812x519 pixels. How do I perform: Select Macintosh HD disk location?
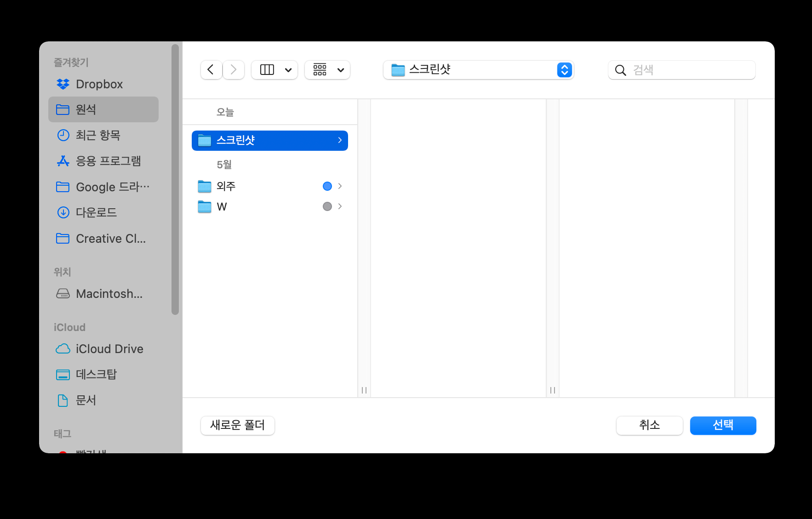point(103,294)
